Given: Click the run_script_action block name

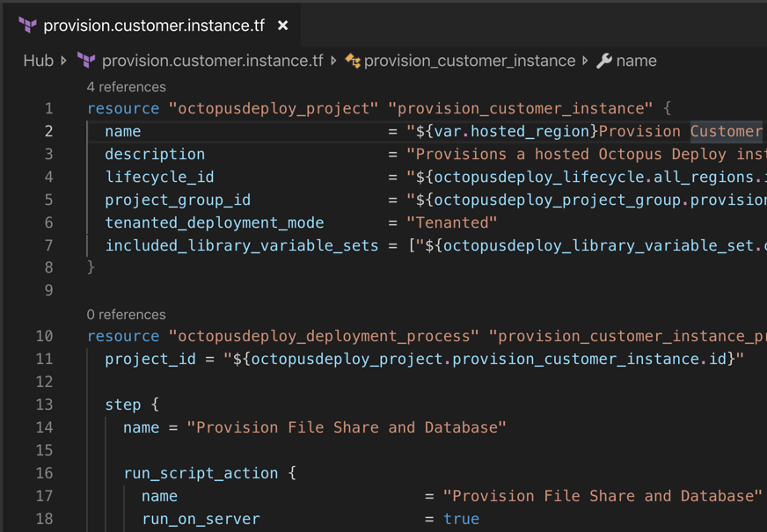Looking at the screenshot, I should pyautogui.click(x=201, y=473).
